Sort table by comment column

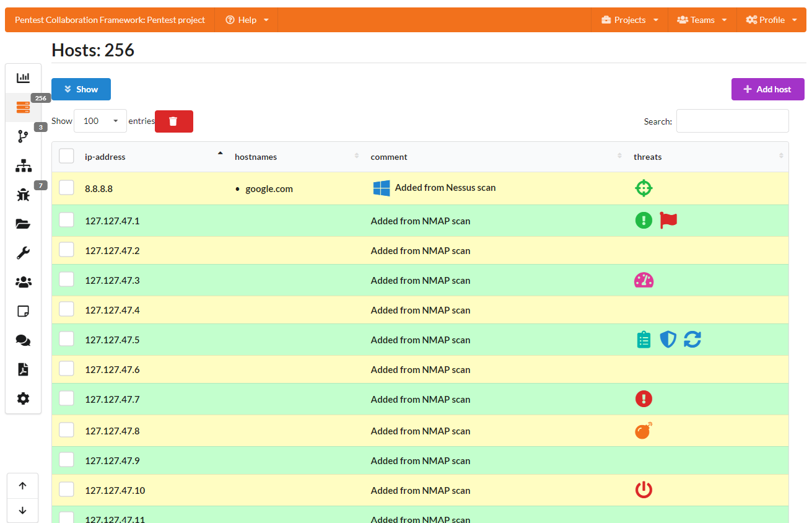[495, 157]
